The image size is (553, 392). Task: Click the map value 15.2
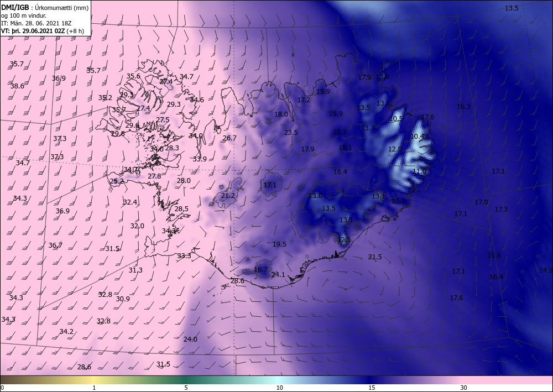click(340, 132)
